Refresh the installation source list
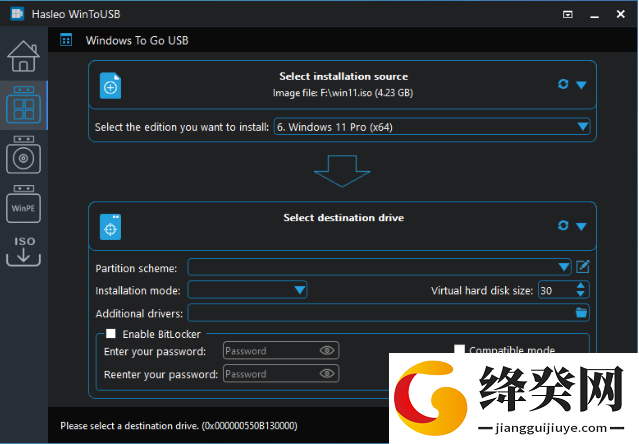Screen dimensions: 639x444 tap(563, 84)
